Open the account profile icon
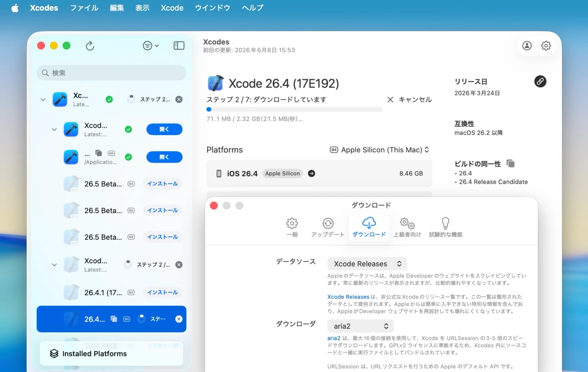Viewport: 588px width, 372px height. pyautogui.click(x=527, y=45)
